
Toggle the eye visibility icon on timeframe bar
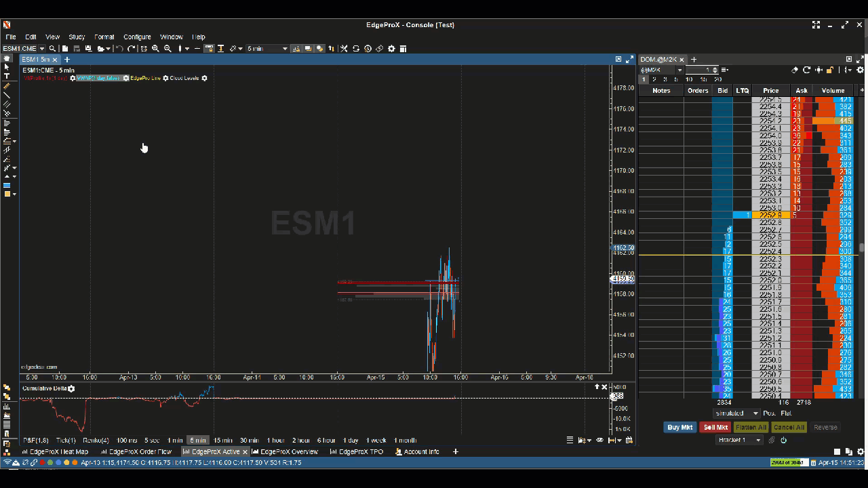600,441
